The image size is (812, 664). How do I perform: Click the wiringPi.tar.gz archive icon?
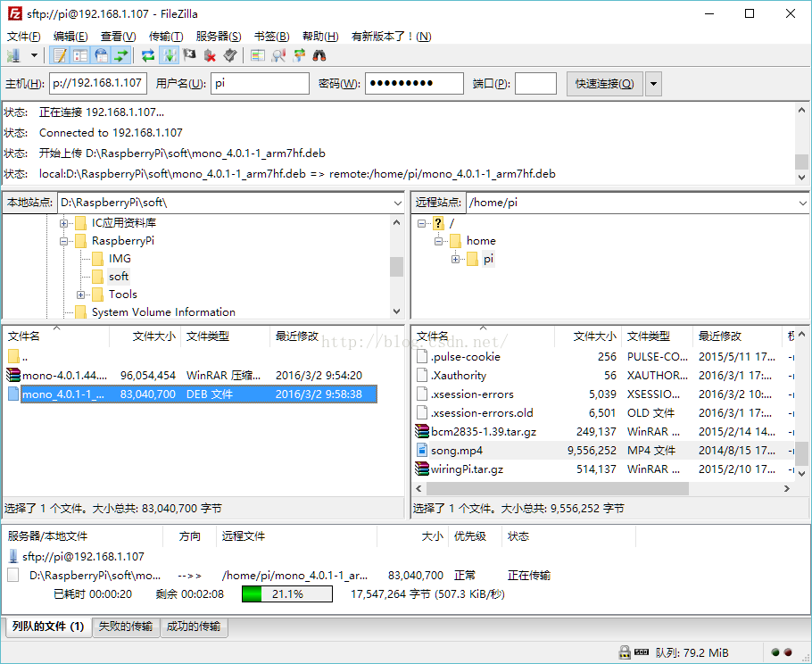423,469
